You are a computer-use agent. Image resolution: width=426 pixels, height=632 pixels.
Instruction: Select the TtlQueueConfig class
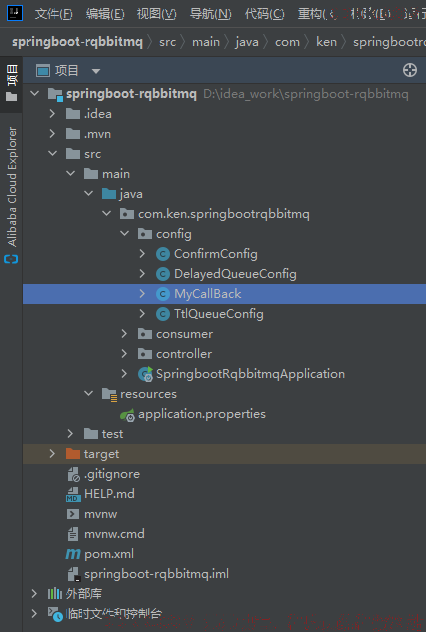(218, 314)
